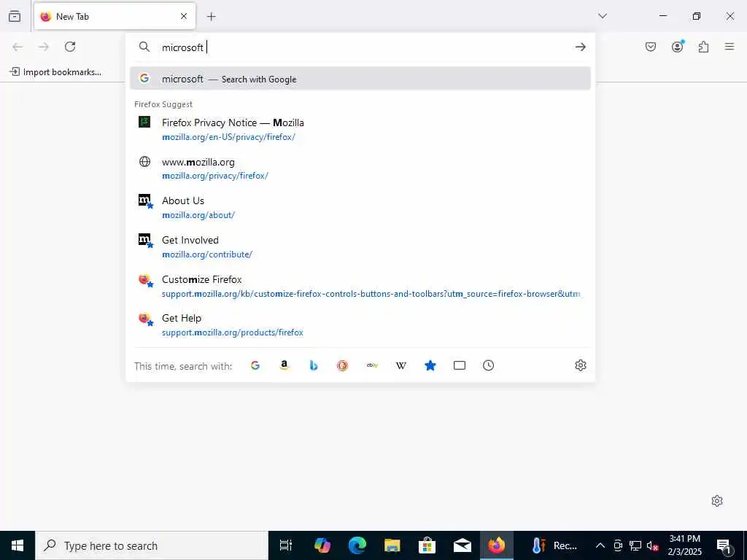Search this time with Bing icon
Image resolution: width=747 pixels, height=560 pixels.
(314, 365)
